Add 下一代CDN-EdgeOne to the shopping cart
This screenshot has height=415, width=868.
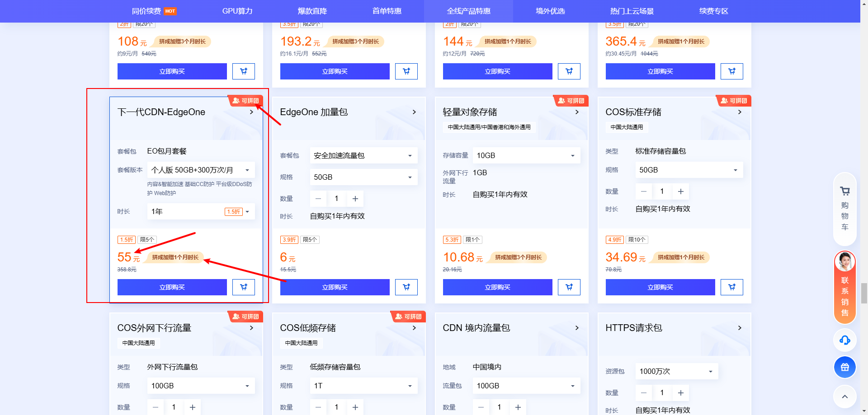click(244, 287)
